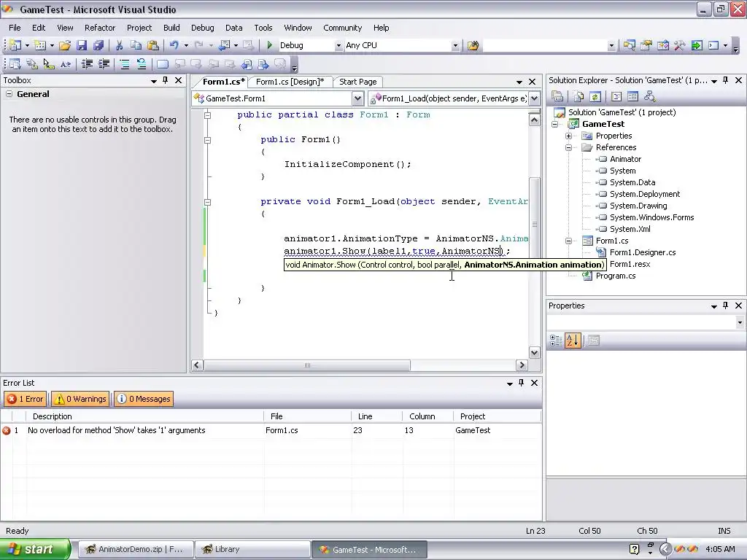Open the Windows start button

(x=34, y=549)
